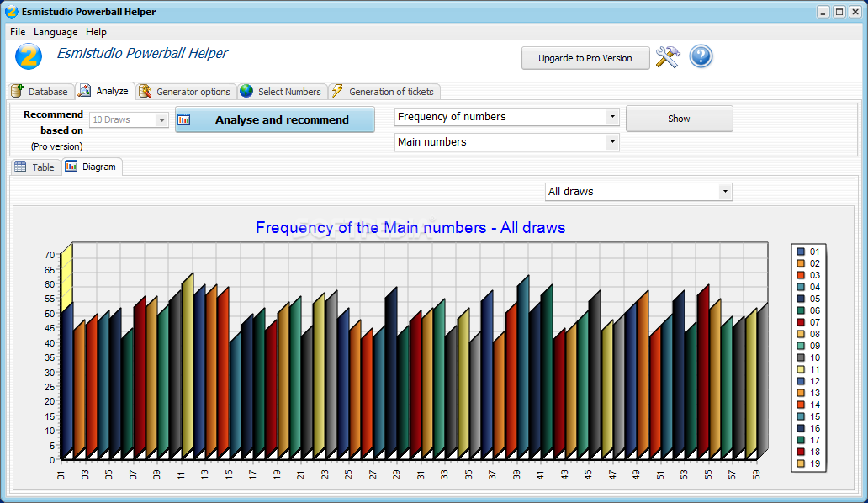Click the 70 value on the y-axis
The image size is (868, 503).
pos(50,255)
